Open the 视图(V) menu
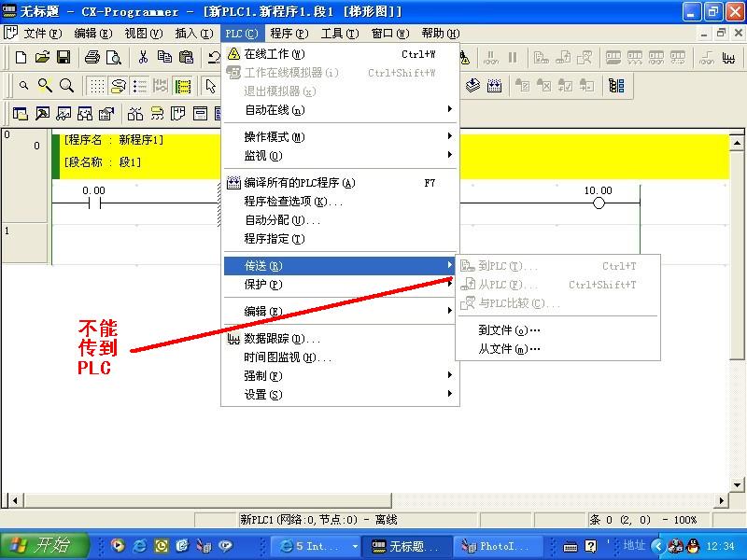 pos(144,34)
